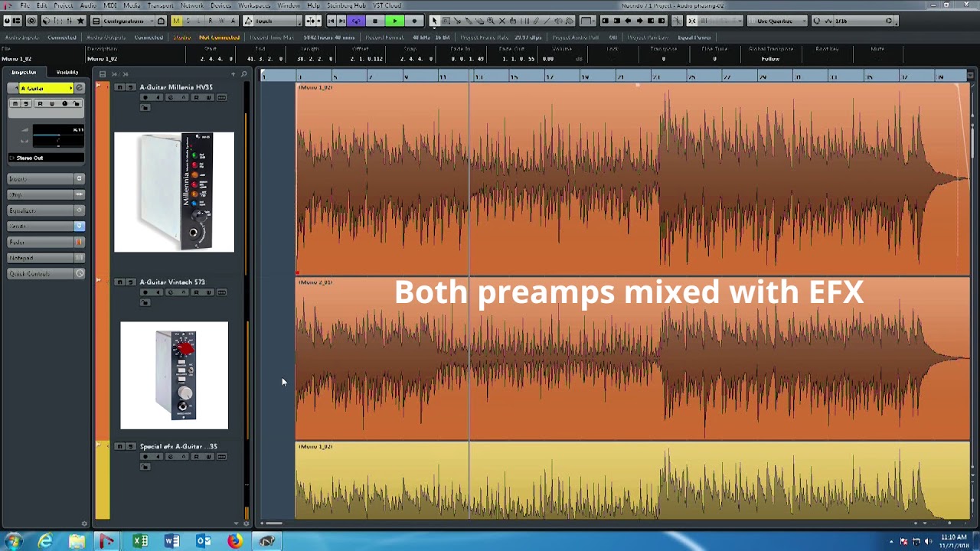980x551 pixels.
Task: Expand the Sends section in the Inspector
Action: (46, 227)
